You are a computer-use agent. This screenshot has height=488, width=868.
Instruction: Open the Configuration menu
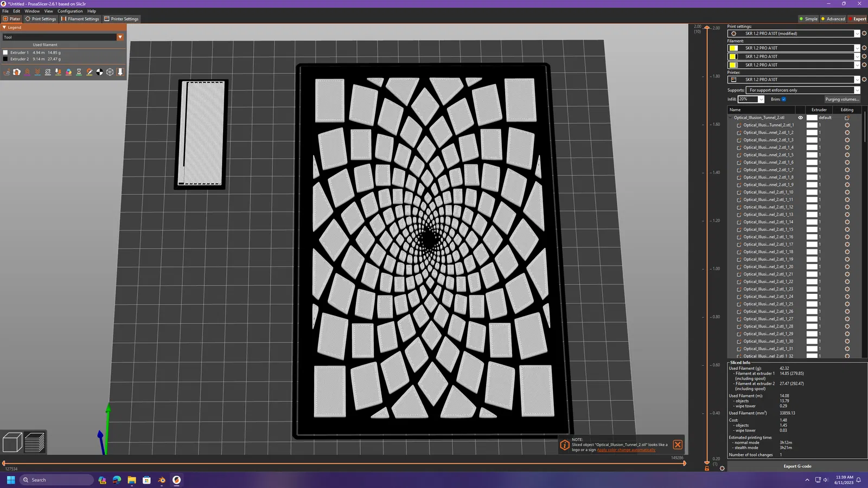70,11
